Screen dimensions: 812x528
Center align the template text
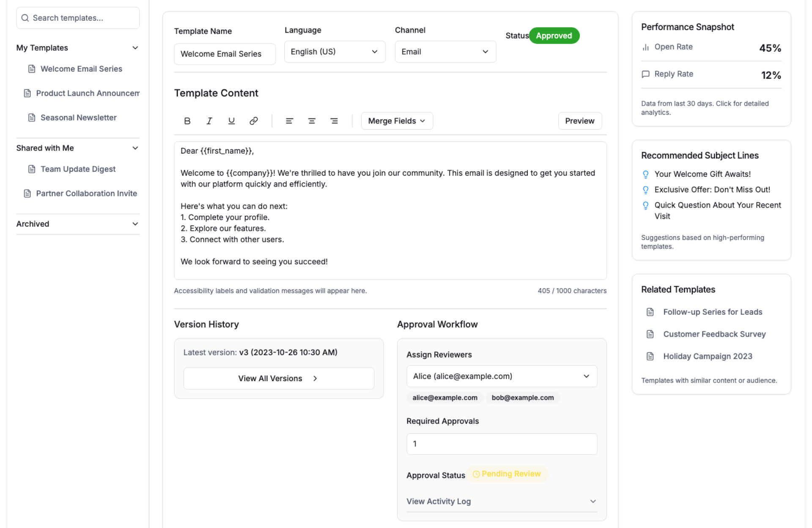click(x=312, y=121)
